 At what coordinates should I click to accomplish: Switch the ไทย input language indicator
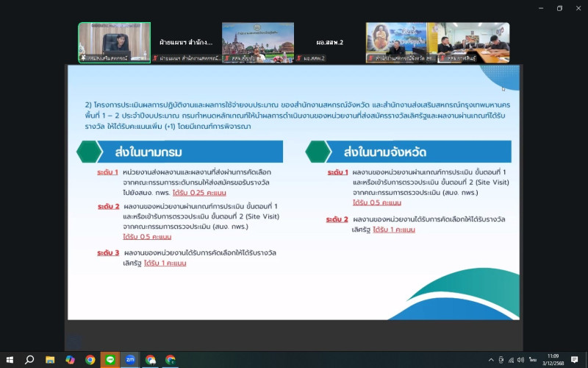click(532, 360)
